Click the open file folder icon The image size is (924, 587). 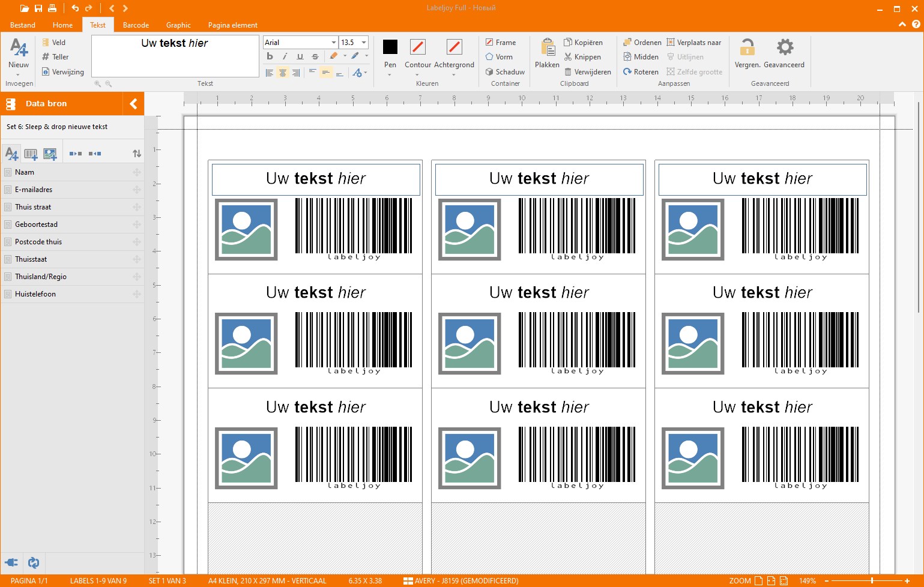(x=24, y=8)
